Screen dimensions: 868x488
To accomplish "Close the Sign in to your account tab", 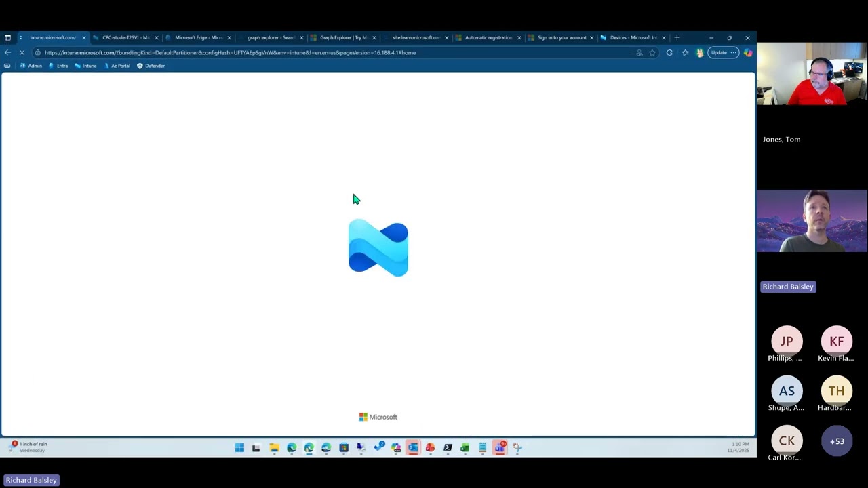I will 592,38.
